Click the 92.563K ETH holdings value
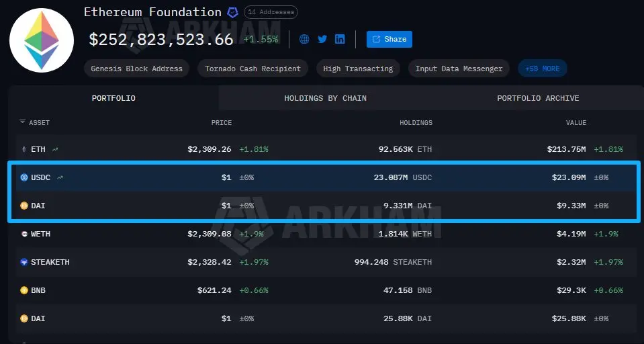 tap(405, 149)
